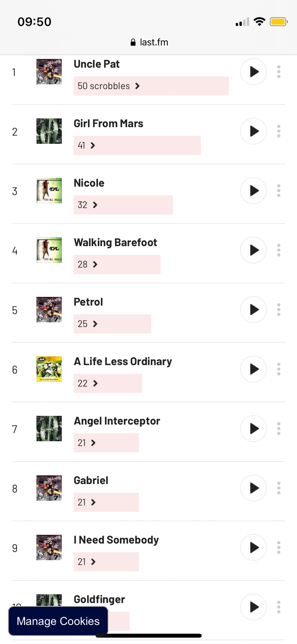Play A Life Less Ordinary
This screenshot has width=297, height=644.
(x=253, y=369)
